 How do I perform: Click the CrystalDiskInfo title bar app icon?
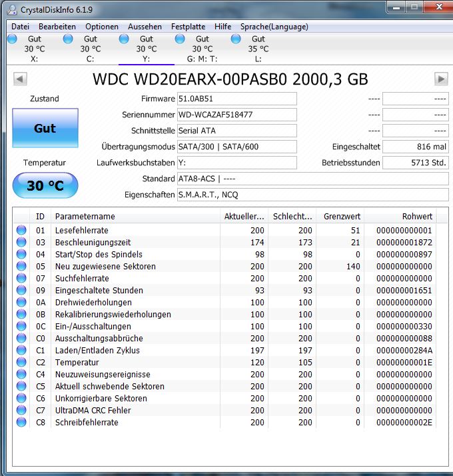click(12, 10)
